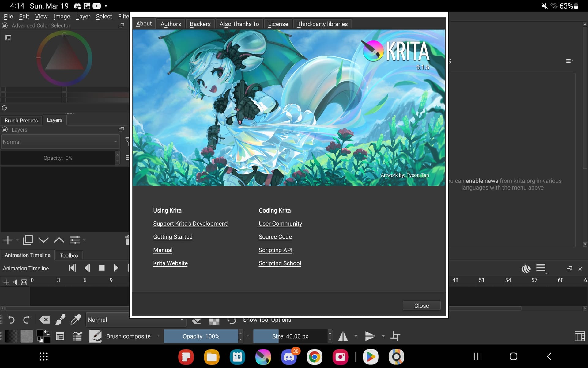Select the freehand brush tool icon
588x368 pixels.
point(60,320)
